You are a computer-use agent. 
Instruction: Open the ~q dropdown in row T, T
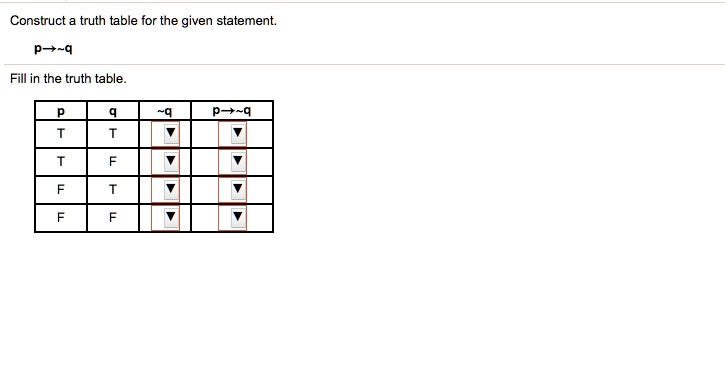[x=165, y=133]
